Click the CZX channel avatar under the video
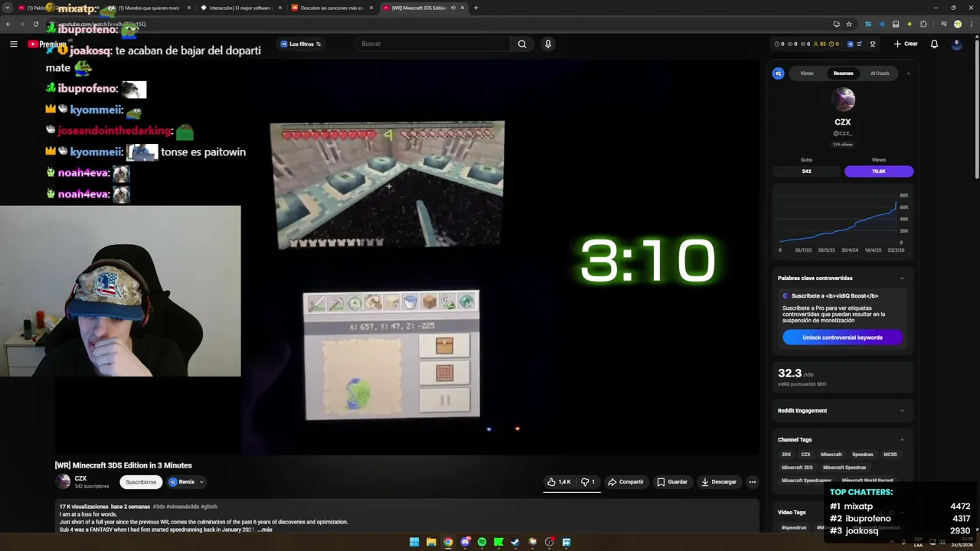Viewport: 980px width, 551px height. (63, 482)
